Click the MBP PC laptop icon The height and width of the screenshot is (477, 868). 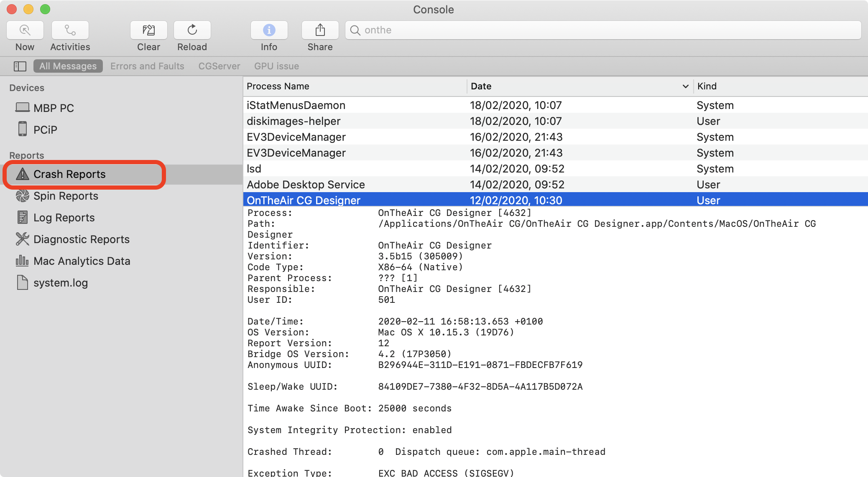(23, 108)
